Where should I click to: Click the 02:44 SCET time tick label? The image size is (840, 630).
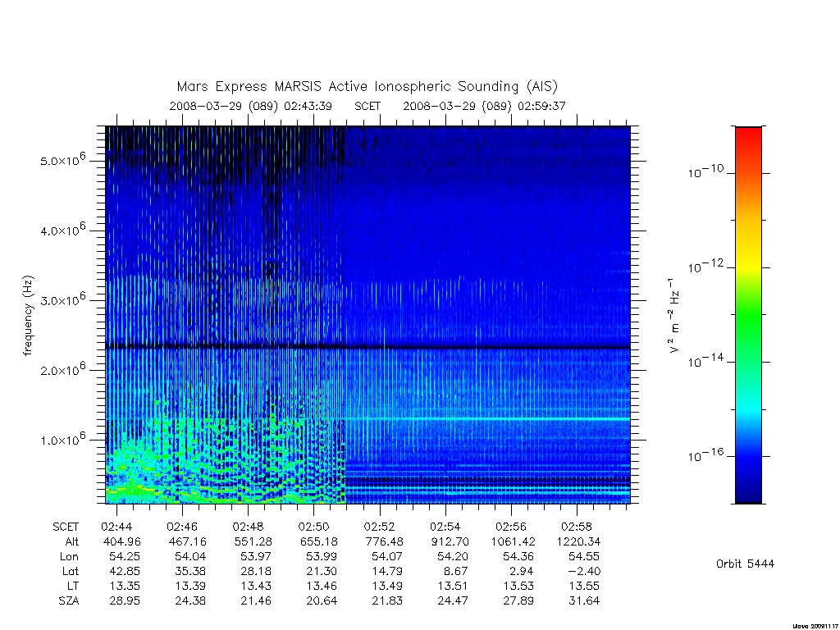click(116, 527)
